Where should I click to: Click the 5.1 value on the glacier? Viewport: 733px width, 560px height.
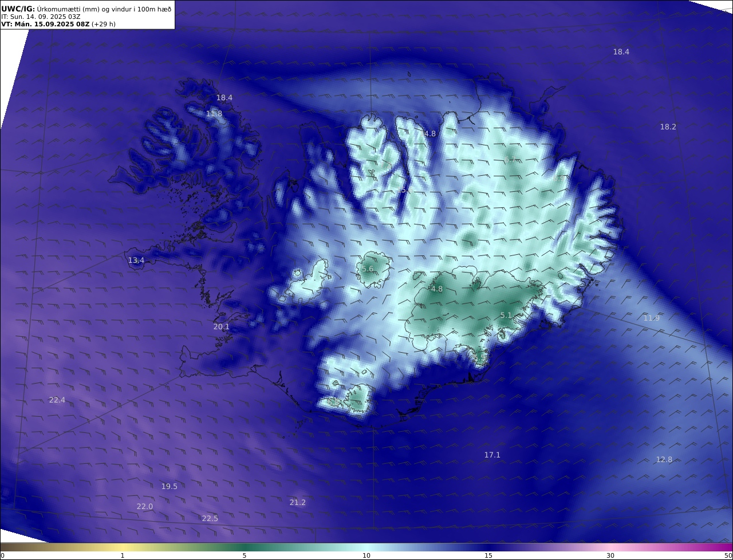pos(506,316)
